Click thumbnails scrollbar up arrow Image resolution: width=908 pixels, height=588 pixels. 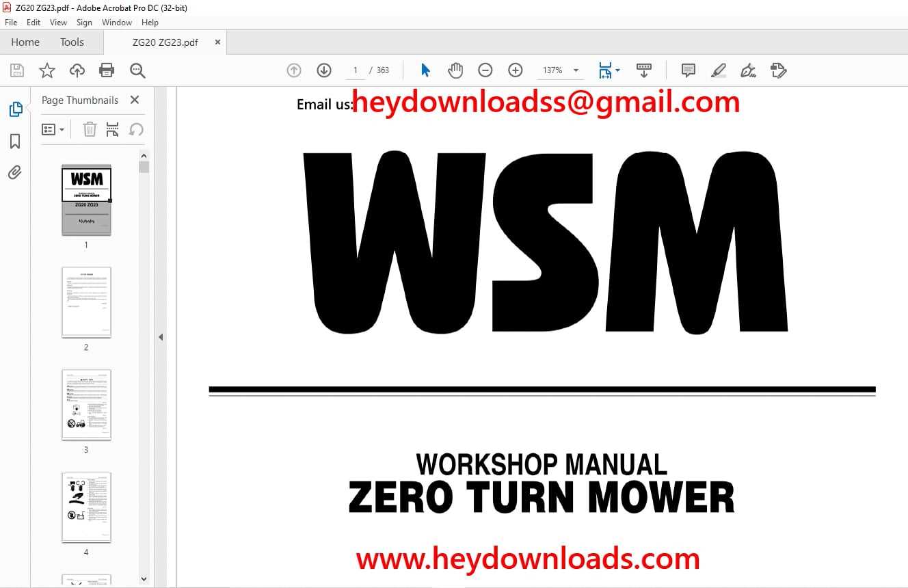tap(144, 155)
